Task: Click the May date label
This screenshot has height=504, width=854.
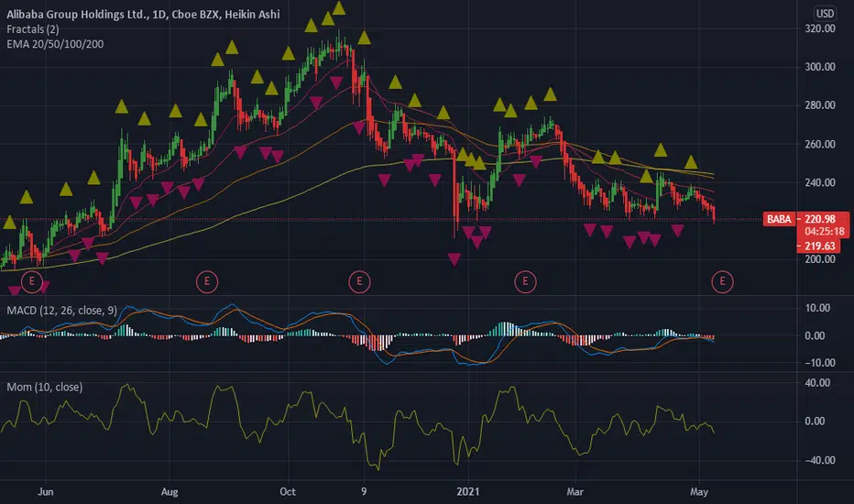Action: [x=699, y=491]
